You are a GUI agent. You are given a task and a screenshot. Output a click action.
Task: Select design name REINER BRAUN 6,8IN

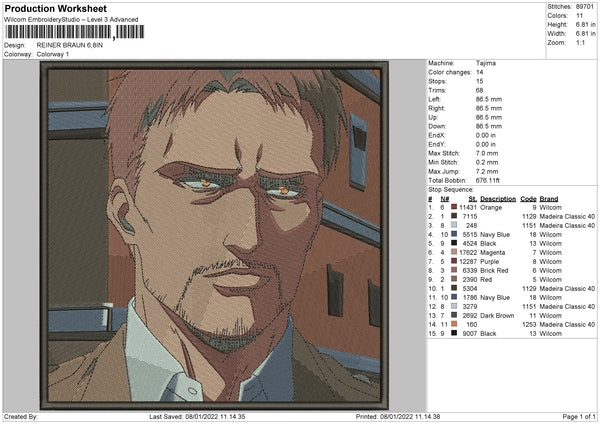[x=70, y=45]
